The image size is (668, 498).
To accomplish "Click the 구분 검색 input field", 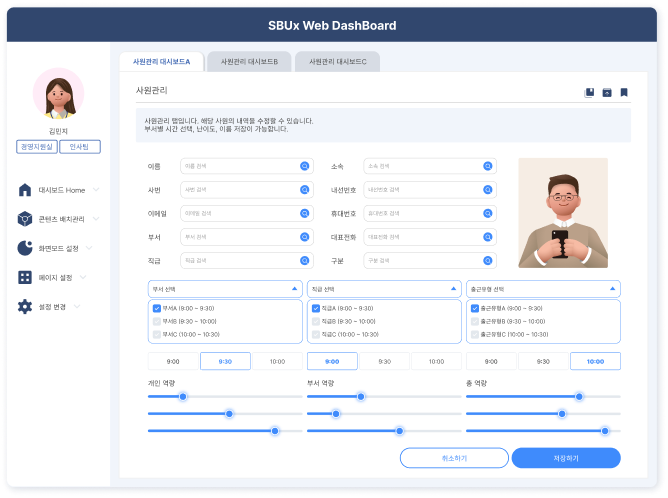I will pyautogui.click(x=430, y=261).
